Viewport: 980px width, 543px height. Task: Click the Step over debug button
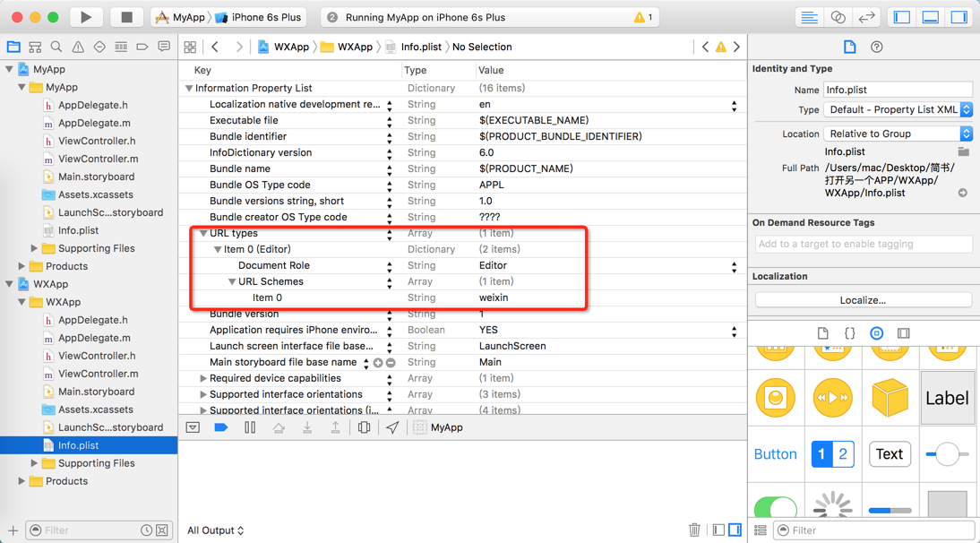(x=278, y=427)
